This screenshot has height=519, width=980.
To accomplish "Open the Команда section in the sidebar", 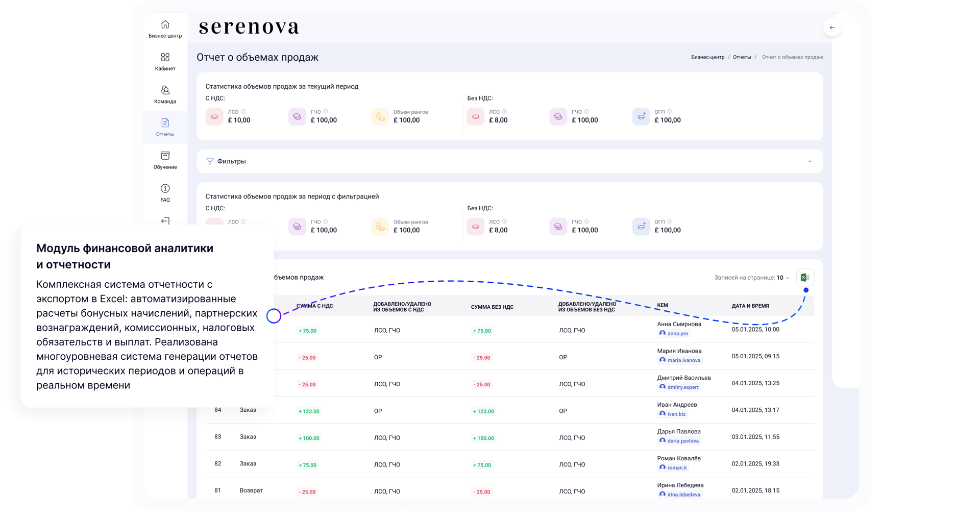I will [165, 95].
